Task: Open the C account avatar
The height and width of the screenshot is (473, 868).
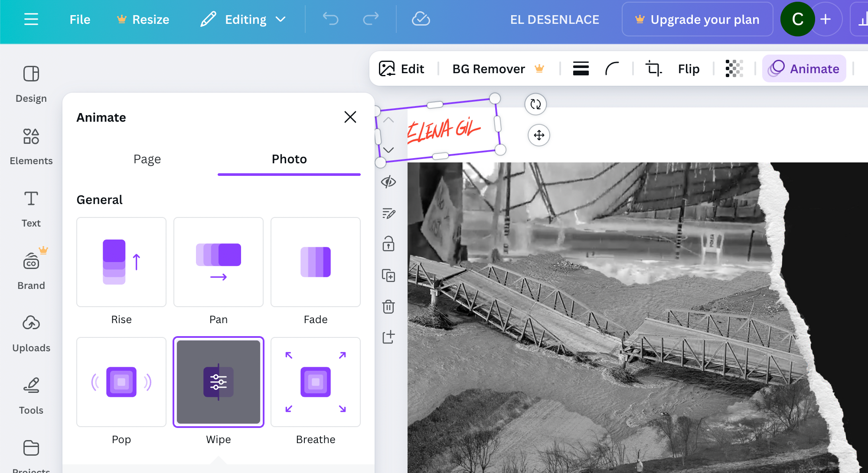Action: tap(797, 19)
